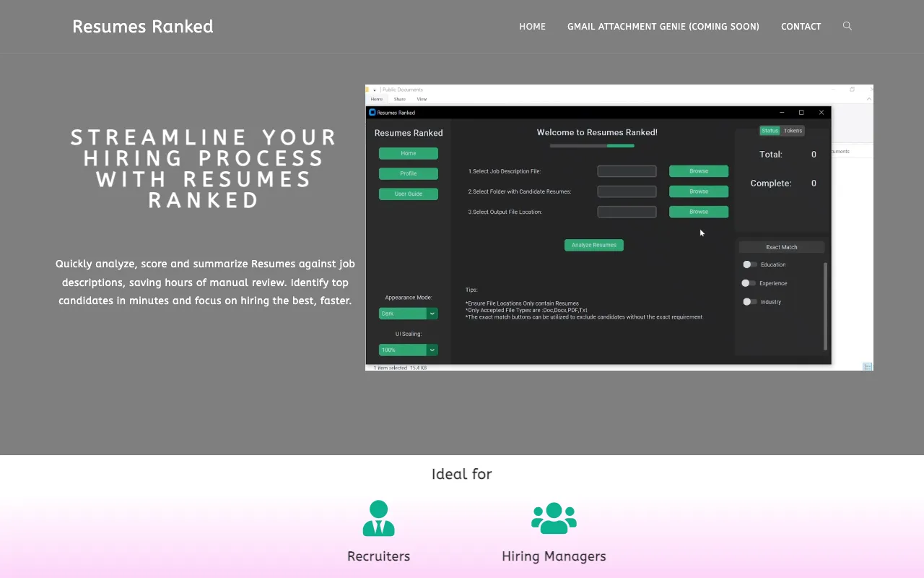Click the Exact Match panel header

tap(782, 247)
